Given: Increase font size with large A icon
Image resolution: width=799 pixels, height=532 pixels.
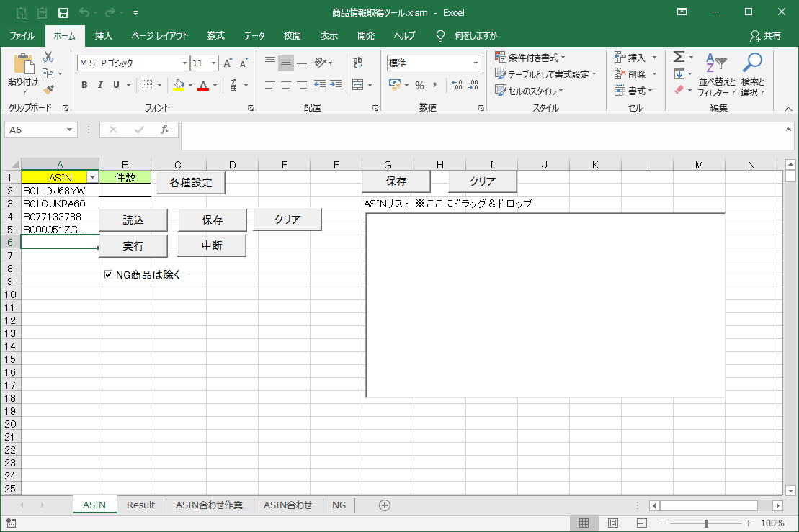Looking at the screenshot, I should coord(228,63).
